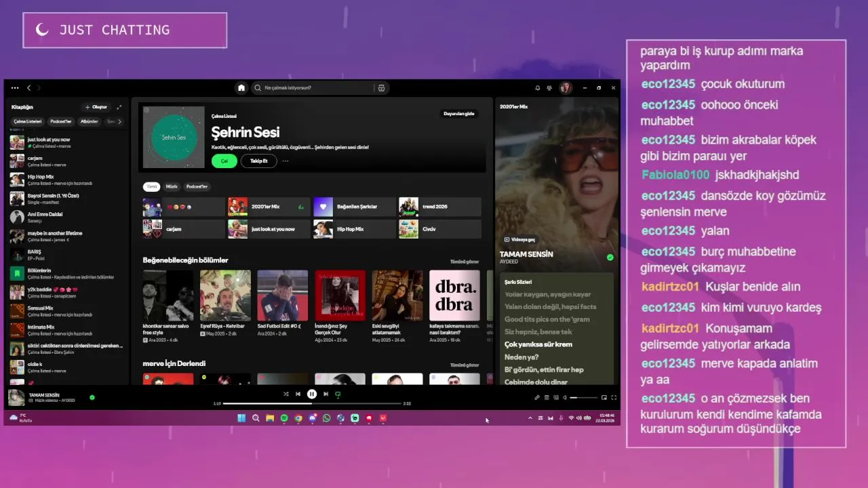The width and height of the screenshot is (868, 488).
Task: Open Bölümlerin in the library
Action: (66, 274)
